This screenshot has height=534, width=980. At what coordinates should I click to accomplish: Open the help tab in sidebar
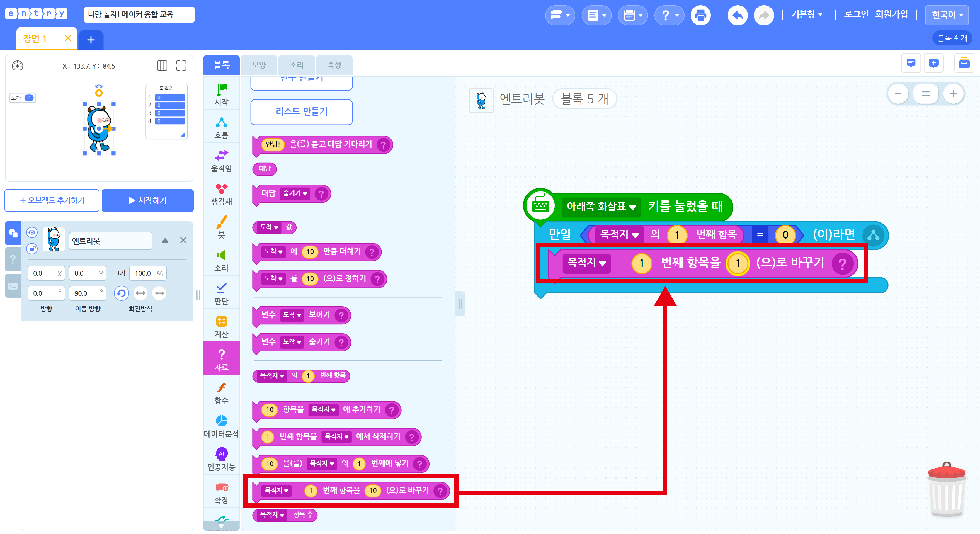[x=13, y=259]
